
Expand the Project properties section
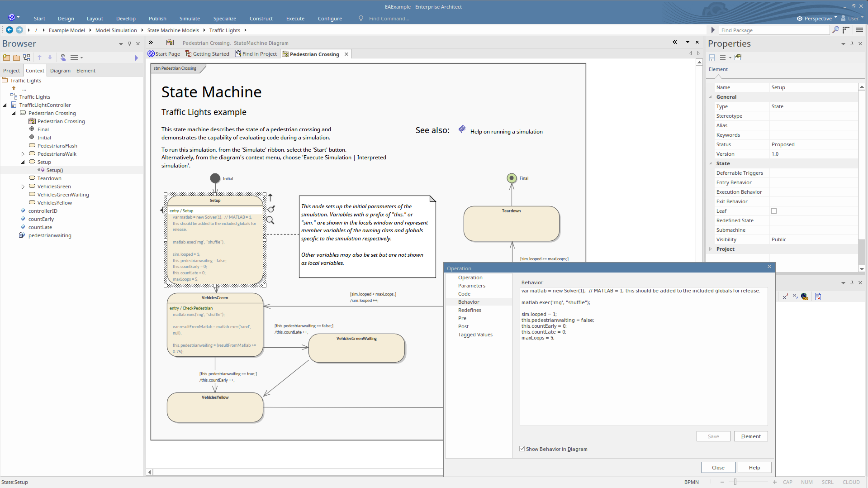point(711,249)
